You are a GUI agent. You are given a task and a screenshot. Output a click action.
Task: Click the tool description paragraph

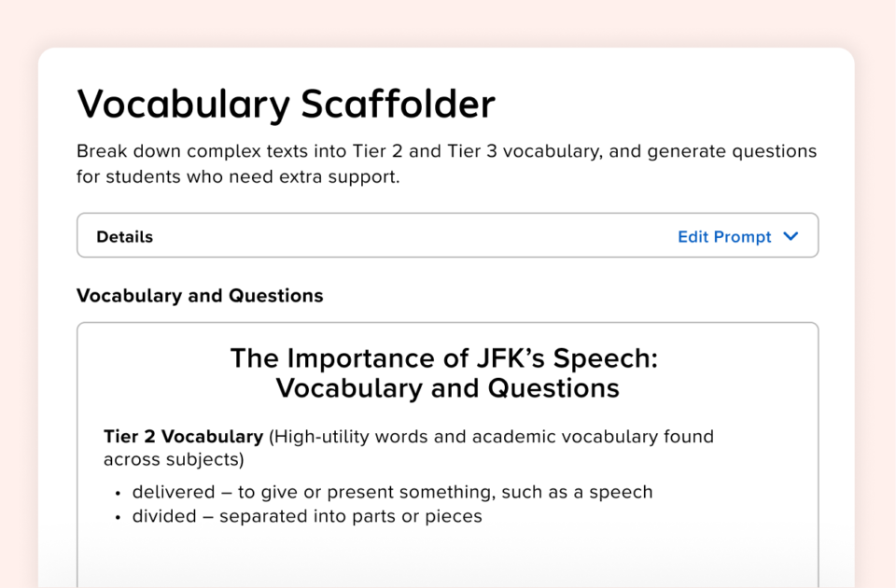click(446, 162)
